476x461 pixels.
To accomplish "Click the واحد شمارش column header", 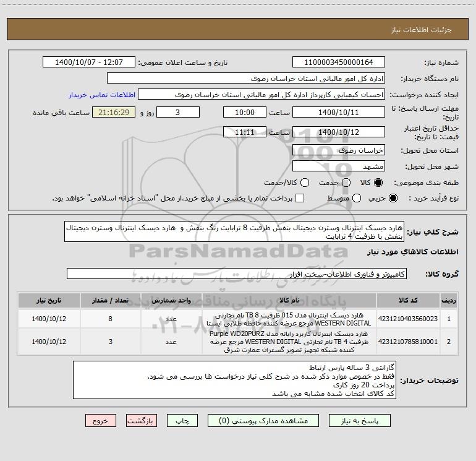I will tap(171, 300).
